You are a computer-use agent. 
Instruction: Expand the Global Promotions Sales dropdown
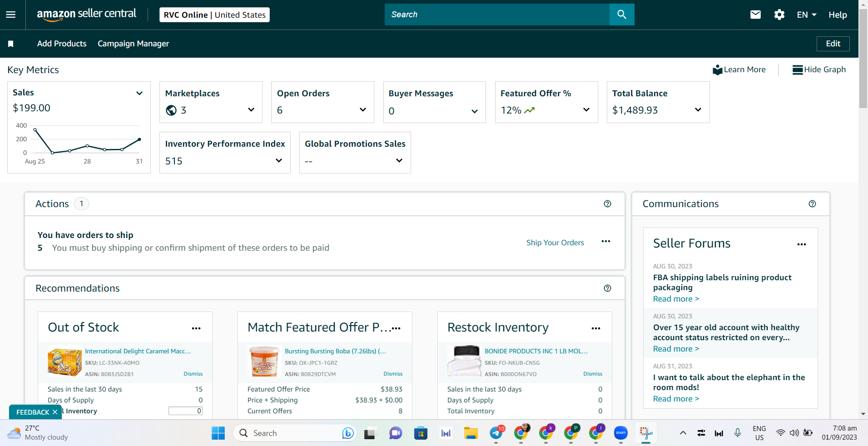tap(399, 161)
